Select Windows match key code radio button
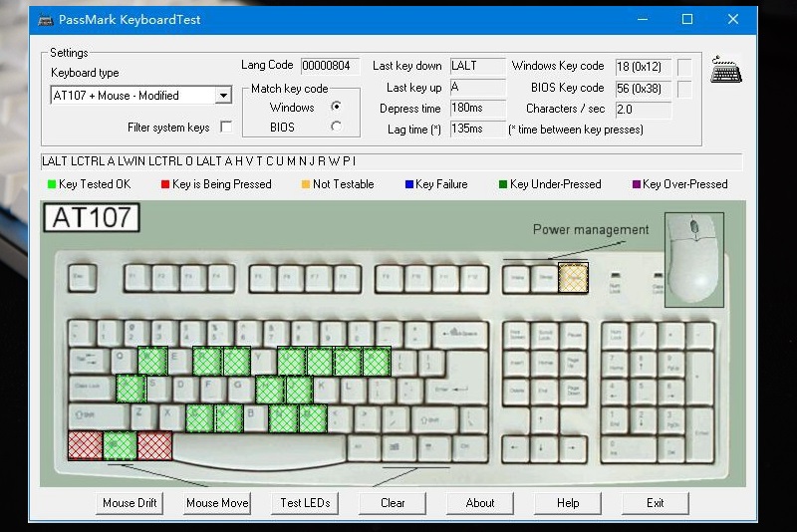Image resolution: width=797 pixels, height=532 pixels. (x=336, y=107)
